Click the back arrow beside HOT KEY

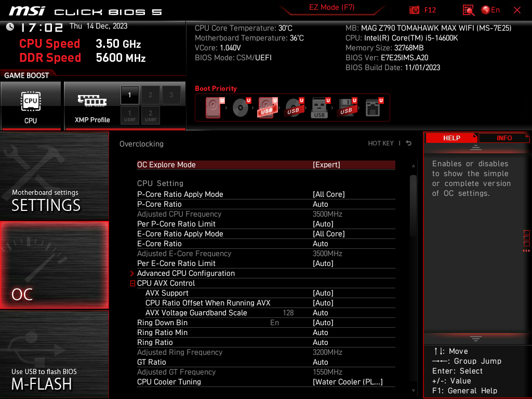(408, 143)
